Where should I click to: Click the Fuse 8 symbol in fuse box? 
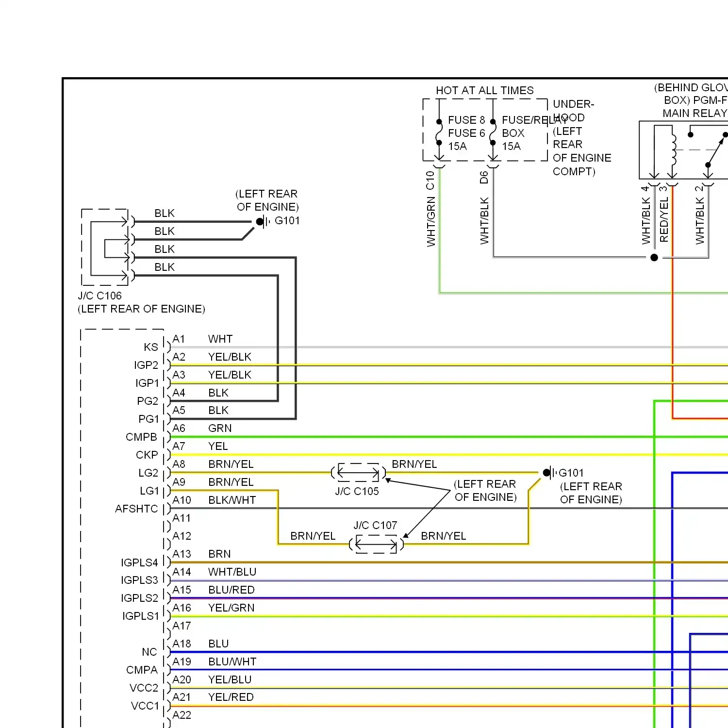[439, 132]
